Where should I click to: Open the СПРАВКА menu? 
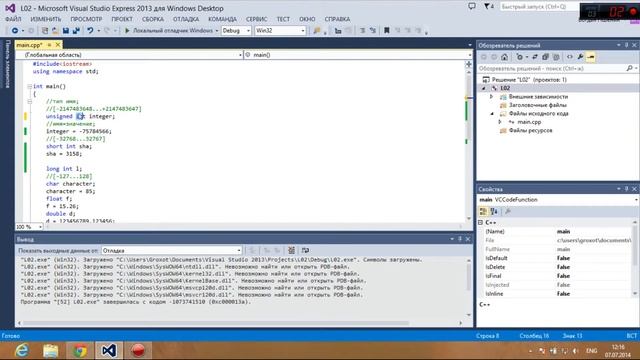(x=337, y=19)
